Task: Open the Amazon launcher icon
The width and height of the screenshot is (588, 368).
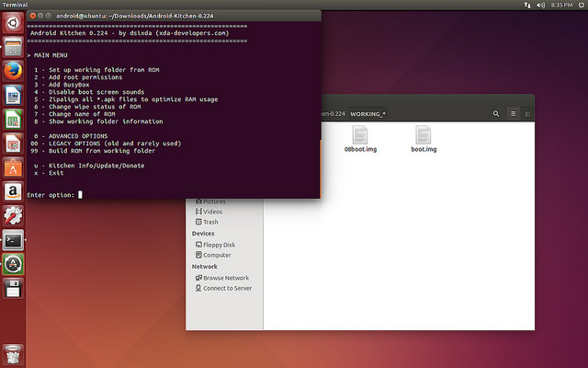Action: point(13,191)
